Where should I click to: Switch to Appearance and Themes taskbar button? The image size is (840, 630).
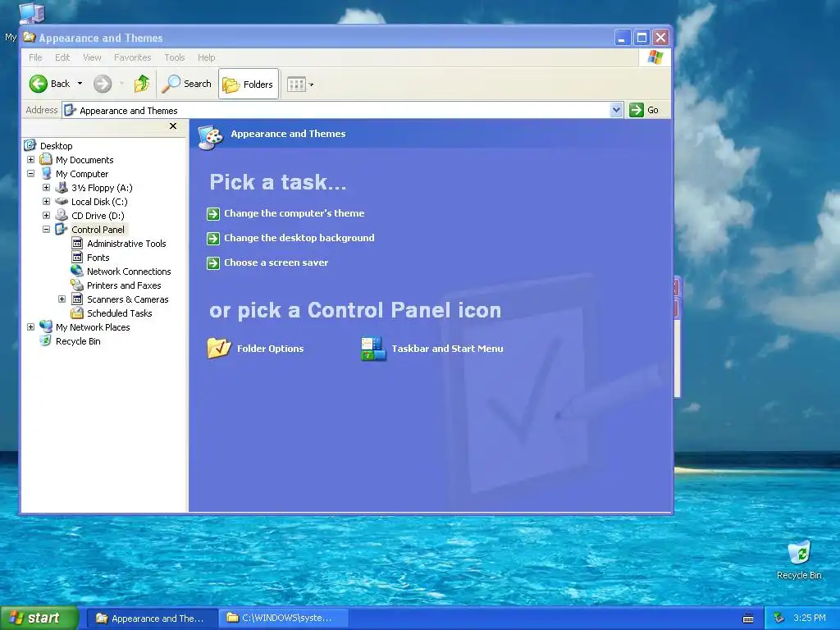pos(151,619)
